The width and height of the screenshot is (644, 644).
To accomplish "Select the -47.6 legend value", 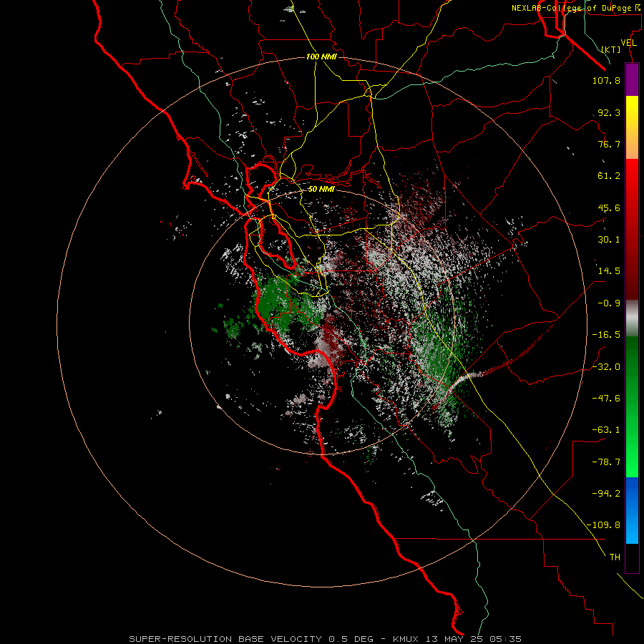I will [606, 399].
